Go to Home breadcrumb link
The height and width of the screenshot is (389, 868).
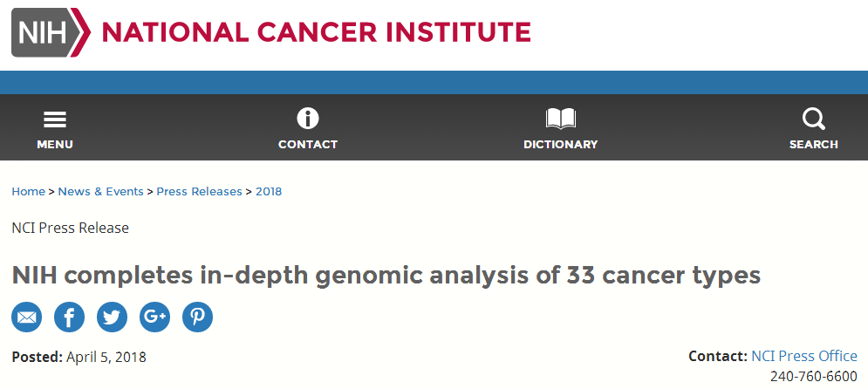click(28, 192)
